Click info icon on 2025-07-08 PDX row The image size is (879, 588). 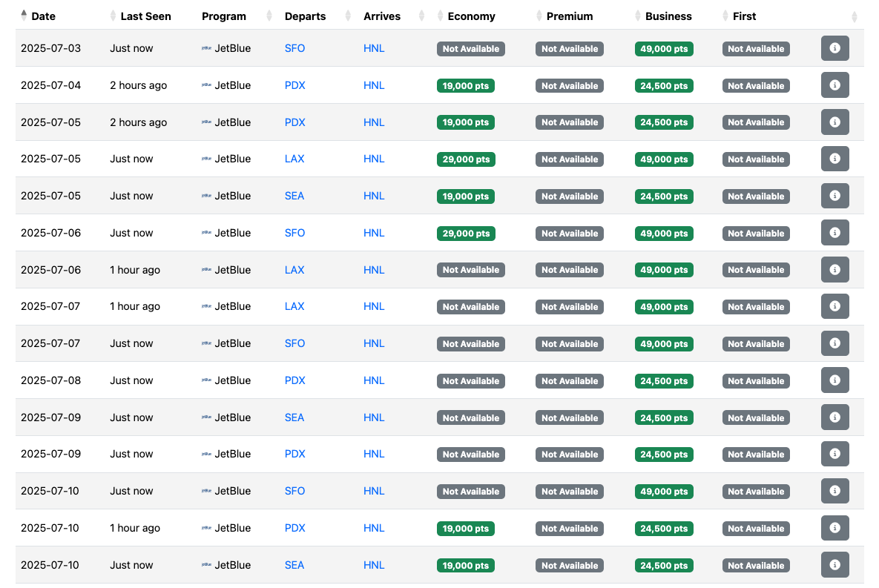click(834, 380)
